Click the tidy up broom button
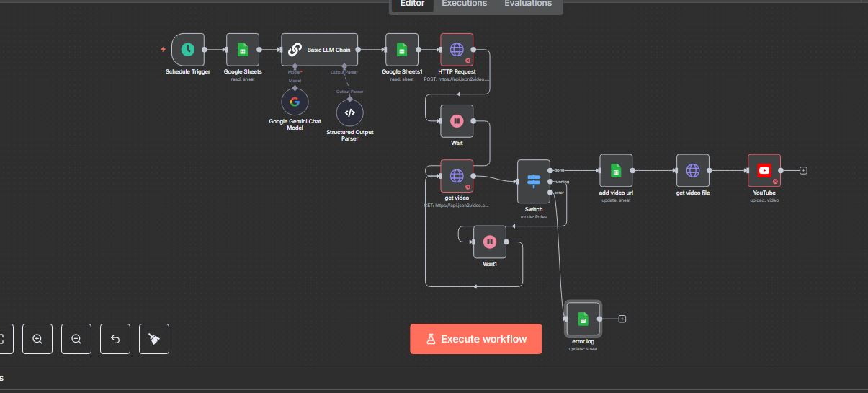The image size is (868, 393). (154, 339)
